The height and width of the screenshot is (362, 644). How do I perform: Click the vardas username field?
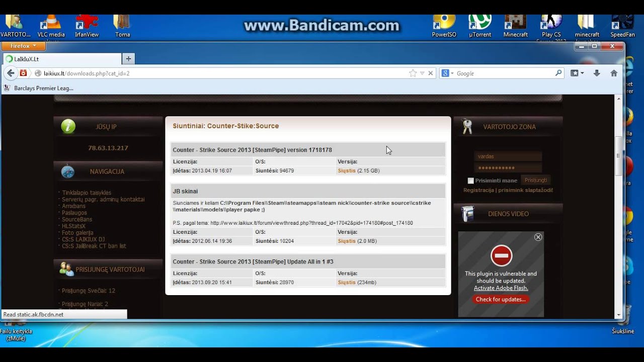pos(508,156)
